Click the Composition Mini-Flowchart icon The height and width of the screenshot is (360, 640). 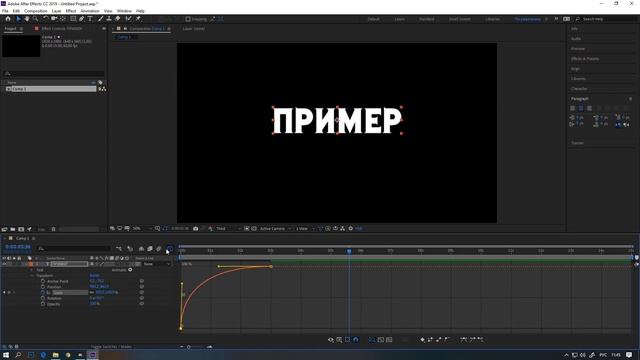click(x=119, y=249)
